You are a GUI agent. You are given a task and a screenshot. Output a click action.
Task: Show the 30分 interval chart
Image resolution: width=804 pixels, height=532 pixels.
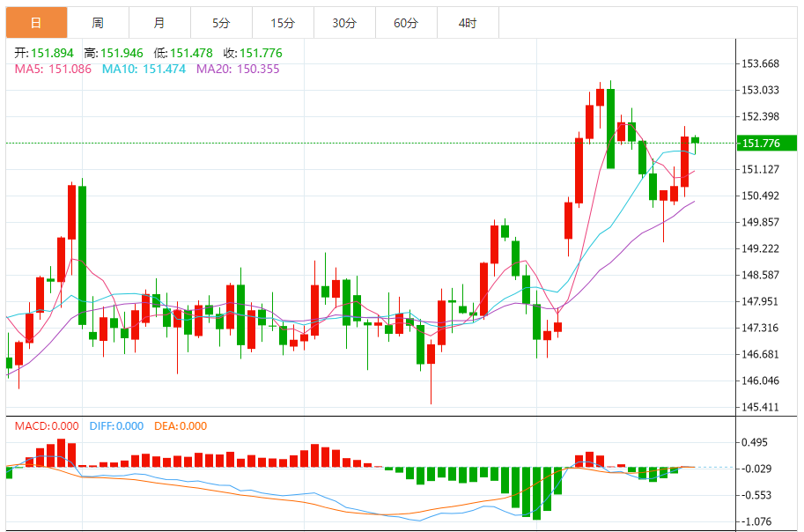click(344, 23)
